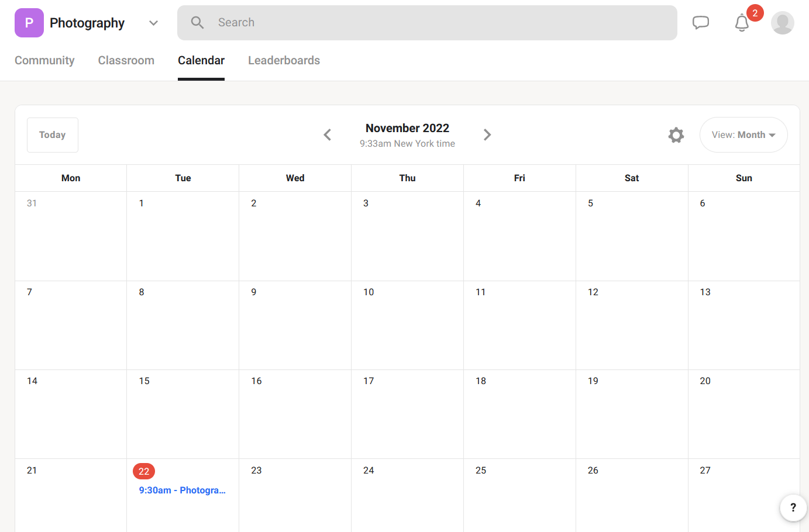Click the Photography community logo
Image resolution: width=809 pixels, height=532 pixels.
tap(29, 22)
